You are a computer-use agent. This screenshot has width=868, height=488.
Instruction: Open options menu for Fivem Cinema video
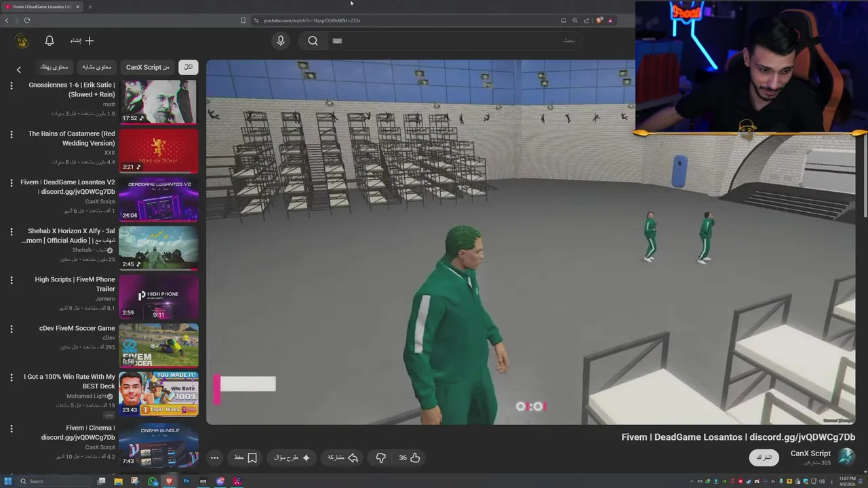(11, 429)
